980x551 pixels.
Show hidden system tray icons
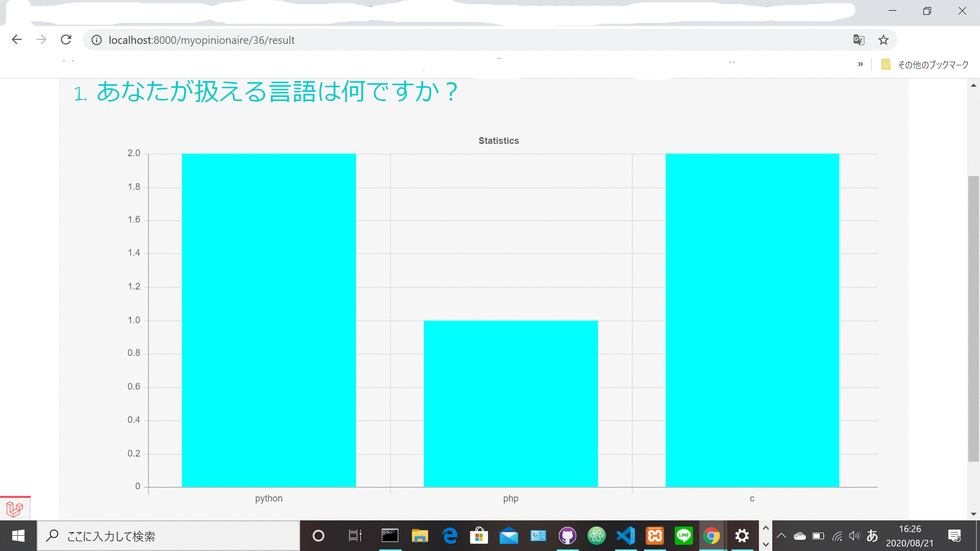point(781,536)
